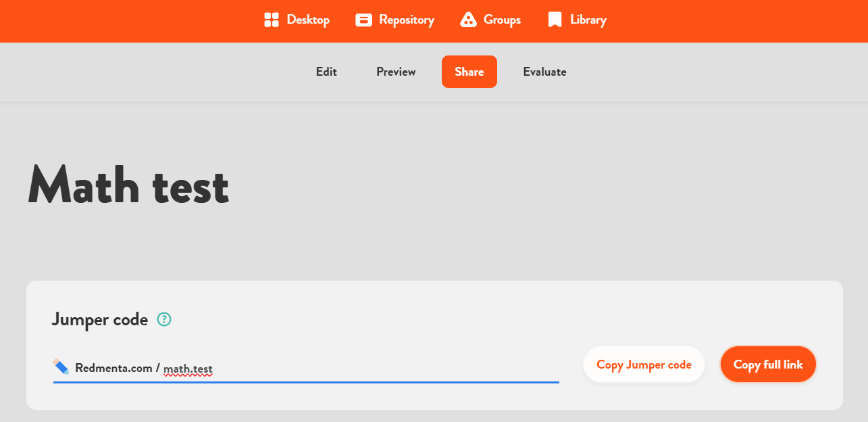Click the Groups triangle icon
Viewport: 868px width, 422px height.
(468, 20)
